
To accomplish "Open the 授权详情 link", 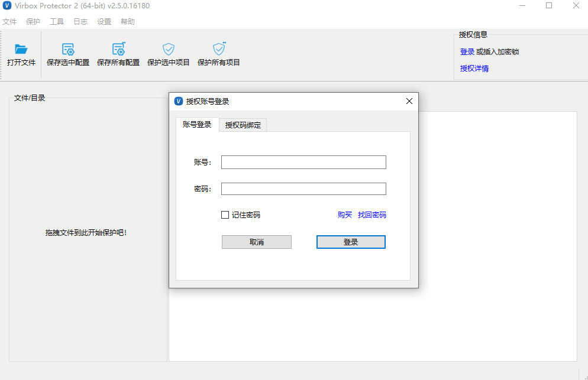I will (x=474, y=68).
